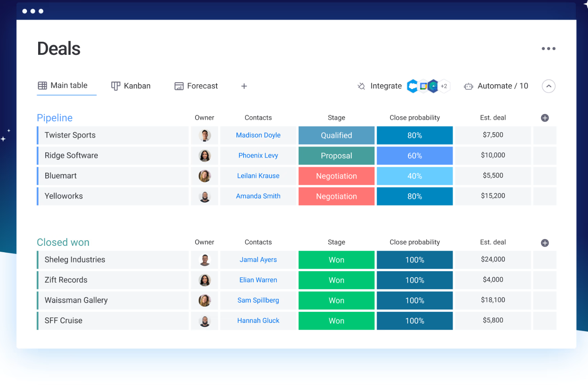588x392 pixels.
Task: Click the Main table grid icon
Action: click(x=43, y=85)
